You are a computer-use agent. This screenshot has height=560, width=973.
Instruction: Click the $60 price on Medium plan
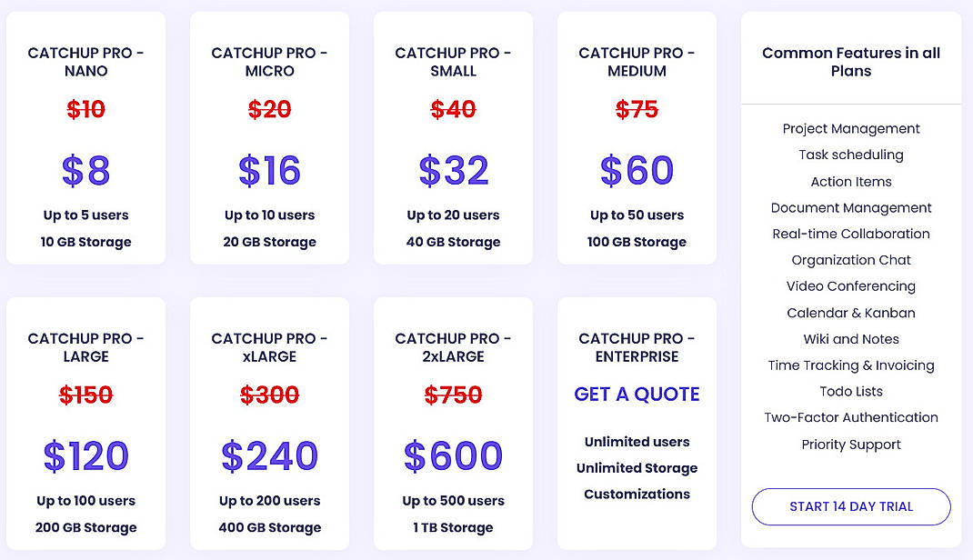tap(637, 172)
